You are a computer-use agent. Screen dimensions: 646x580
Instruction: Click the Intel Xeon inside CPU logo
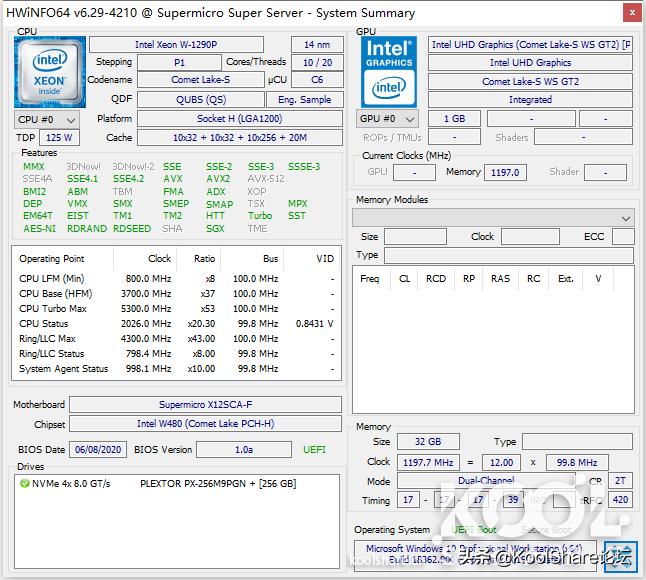[49, 71]
